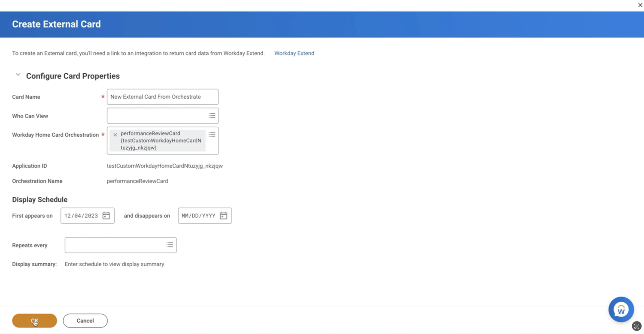Click the First appears on date field
Image resolution: width=644 pixels, height=334 pixels.
click(82, 216)
